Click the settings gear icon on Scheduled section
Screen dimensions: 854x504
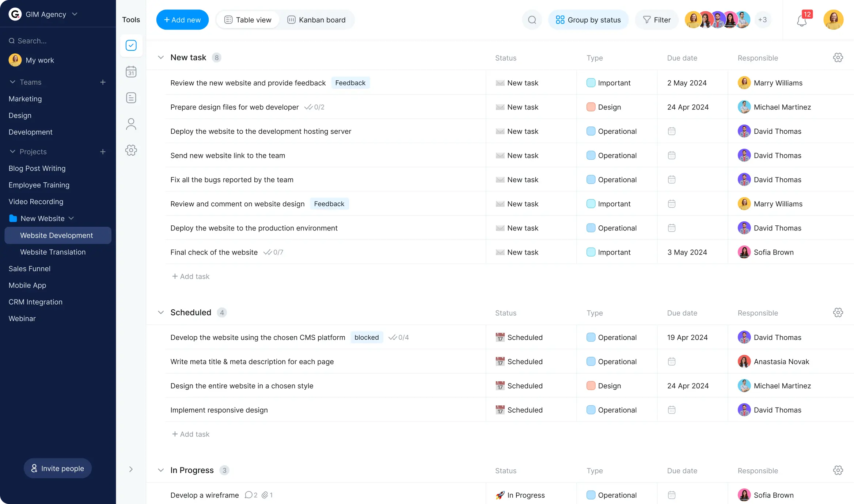(838, 312)
